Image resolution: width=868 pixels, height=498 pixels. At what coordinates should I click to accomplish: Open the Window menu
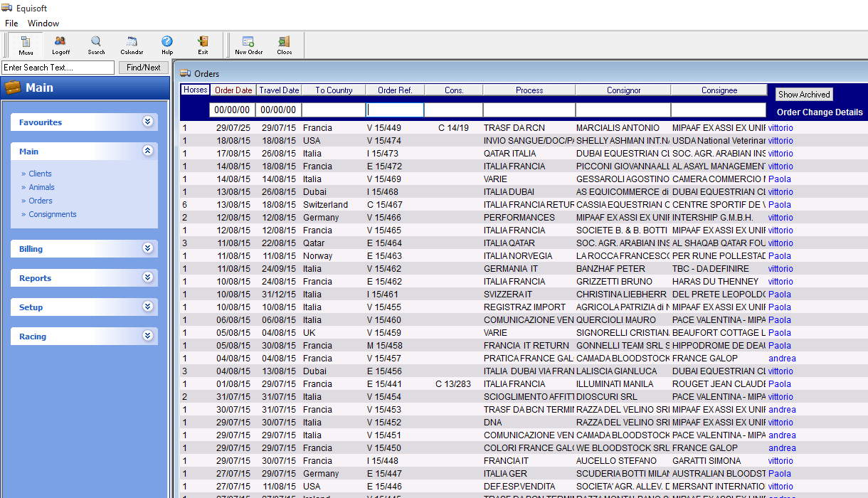pos(43,23)
